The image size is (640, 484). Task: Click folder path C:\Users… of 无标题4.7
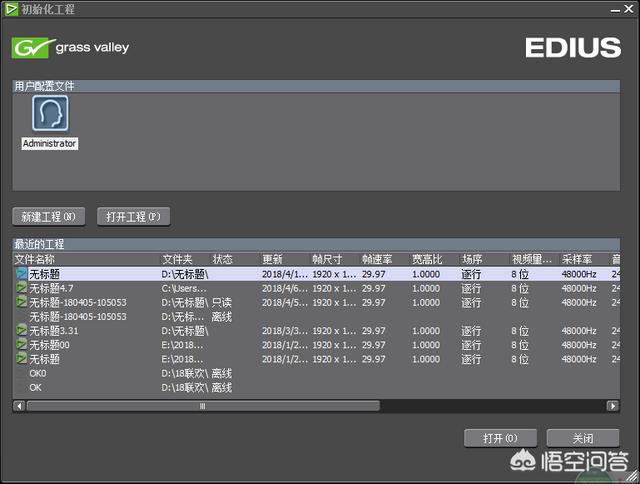(x=184, y=288)
